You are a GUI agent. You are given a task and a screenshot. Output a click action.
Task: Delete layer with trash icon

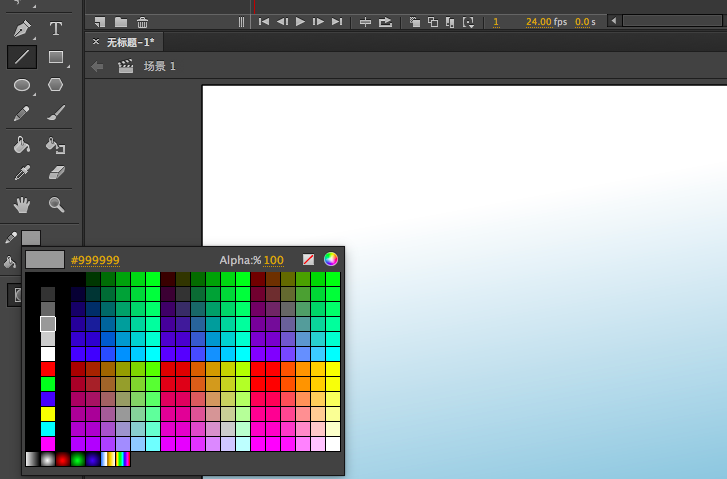pos(142,22)
